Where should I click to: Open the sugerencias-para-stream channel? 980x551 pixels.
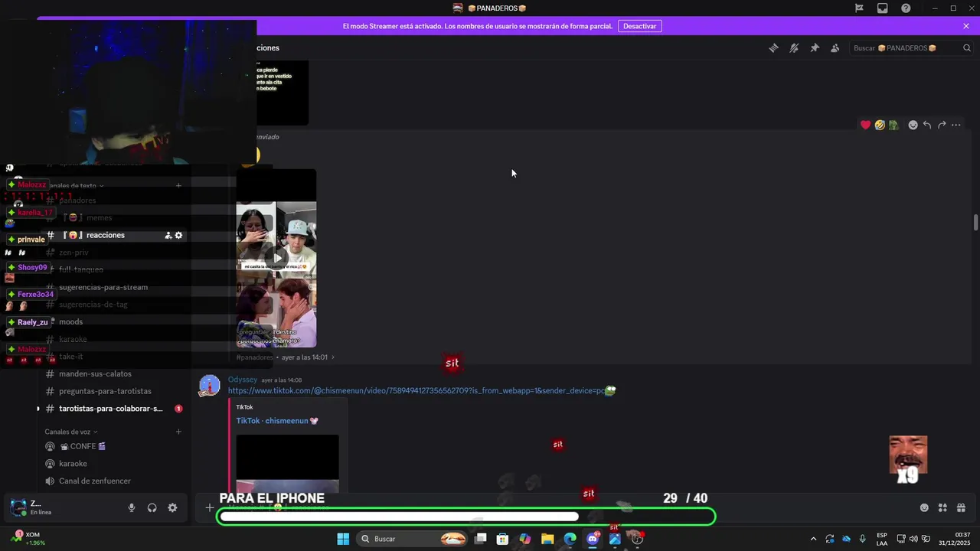pos(103,287)
